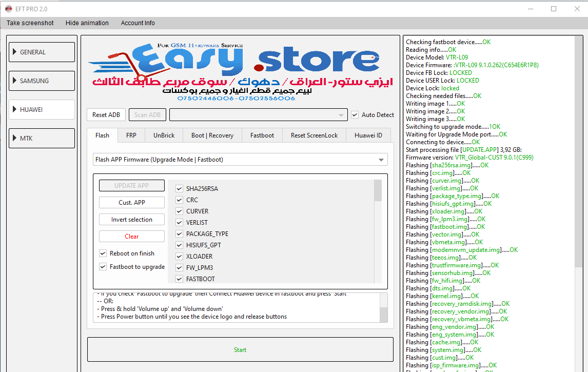Switch to the FRP tab
588x372 pixels.
point(131,135)
